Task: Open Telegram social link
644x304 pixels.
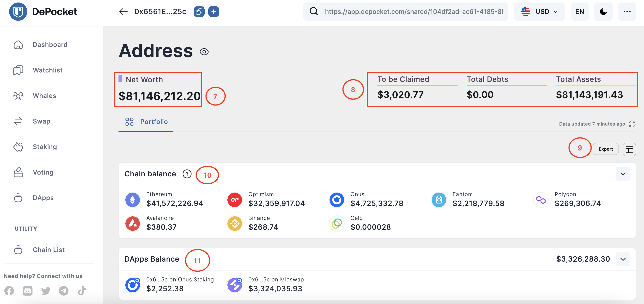Action: point(64,291)
